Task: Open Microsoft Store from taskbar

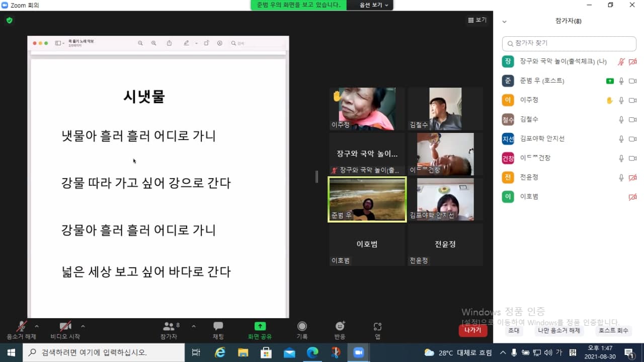Action: point(266,352)
